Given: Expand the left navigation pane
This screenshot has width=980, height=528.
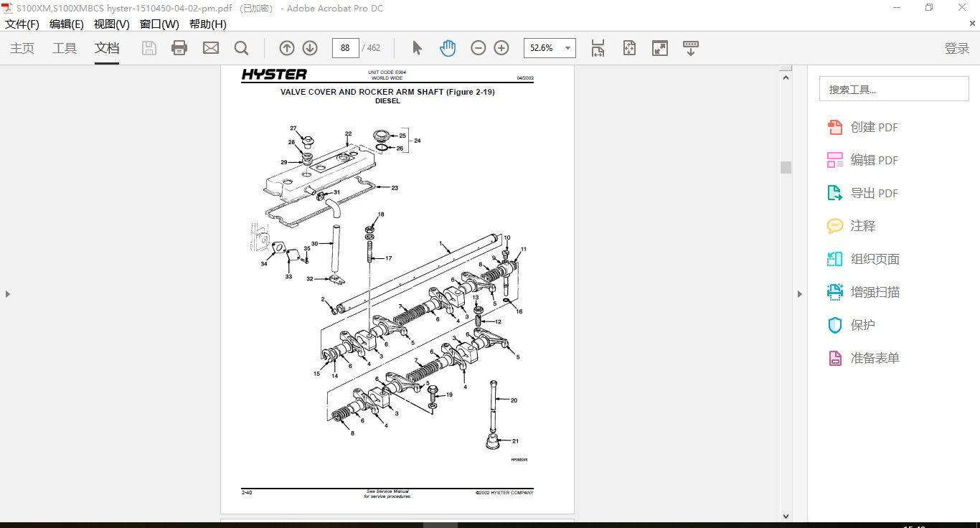Looking at the screenshot, I should [7, 293].
